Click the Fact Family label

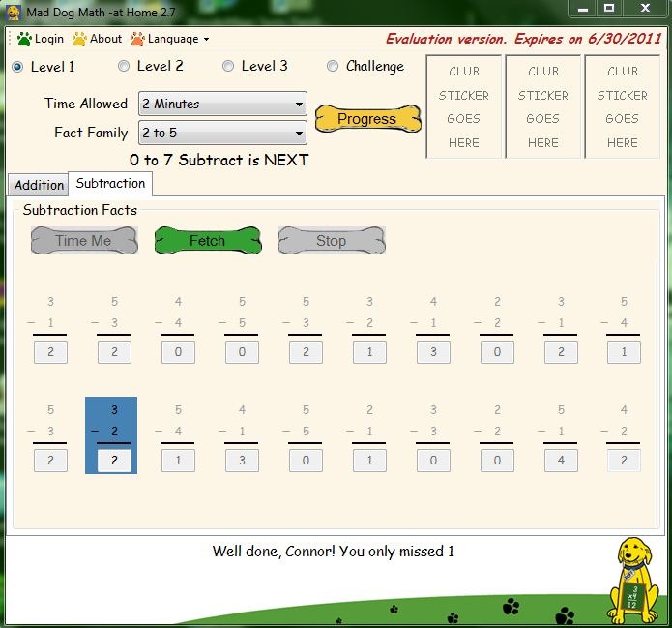(91, 133)
